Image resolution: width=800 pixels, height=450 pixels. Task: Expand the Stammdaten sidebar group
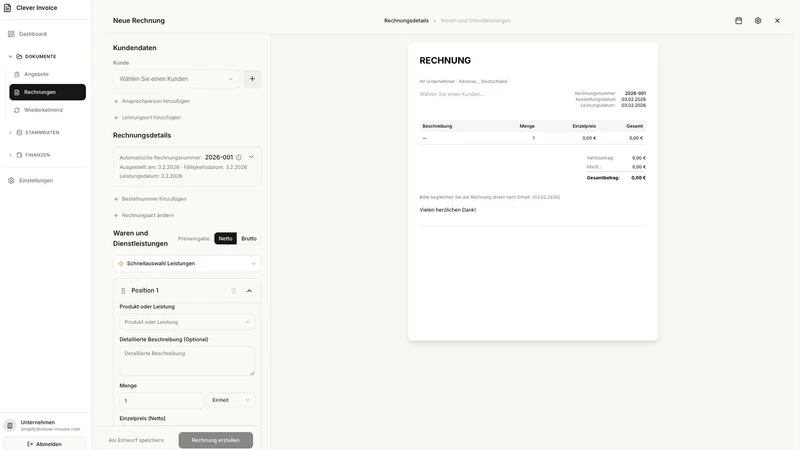[10, 133]
